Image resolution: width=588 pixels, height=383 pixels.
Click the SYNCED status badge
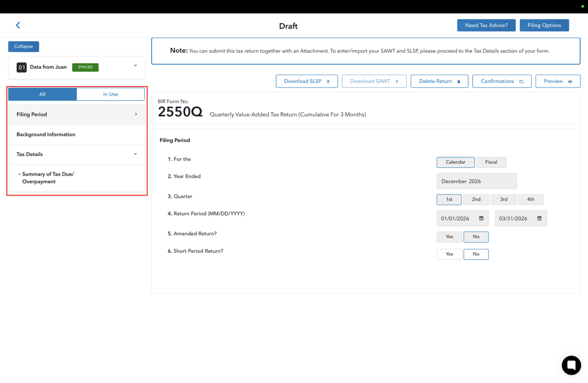coord(85,67)
